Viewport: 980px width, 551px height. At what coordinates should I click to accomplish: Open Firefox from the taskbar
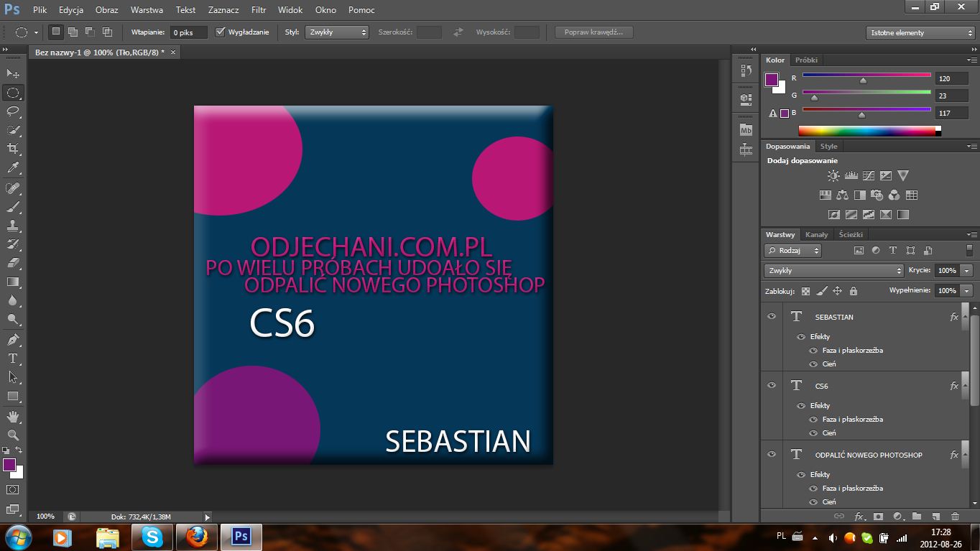tap(196, 537)
